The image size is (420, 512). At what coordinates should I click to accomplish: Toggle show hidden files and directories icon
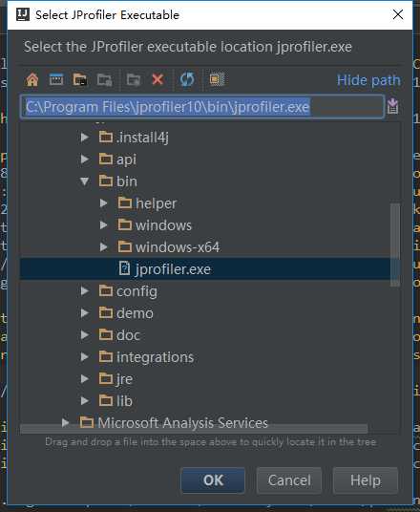point(217,79)
